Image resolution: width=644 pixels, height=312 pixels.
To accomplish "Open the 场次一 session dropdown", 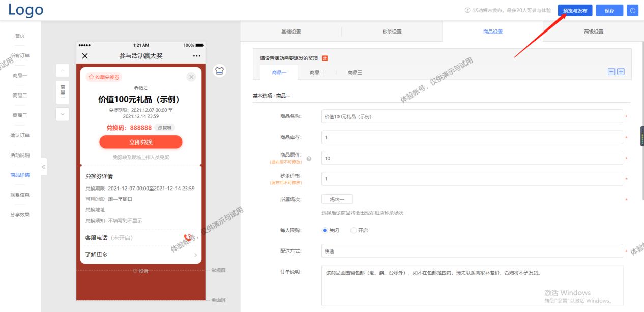I will 336,199.
